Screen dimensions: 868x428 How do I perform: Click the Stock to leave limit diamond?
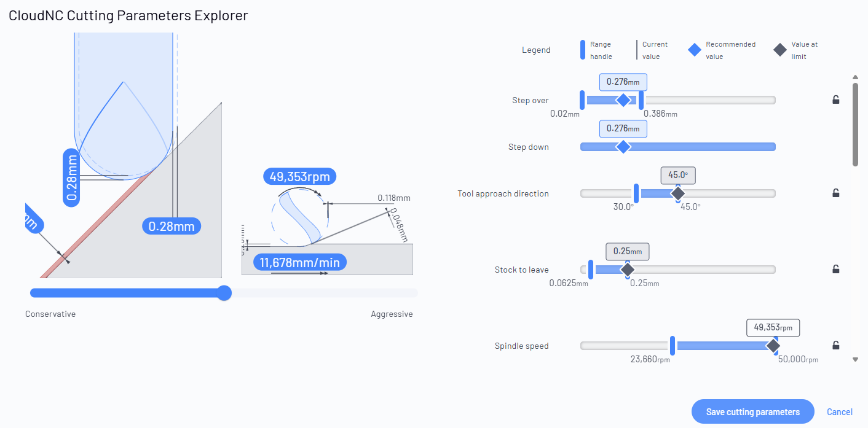click(627, 270)
